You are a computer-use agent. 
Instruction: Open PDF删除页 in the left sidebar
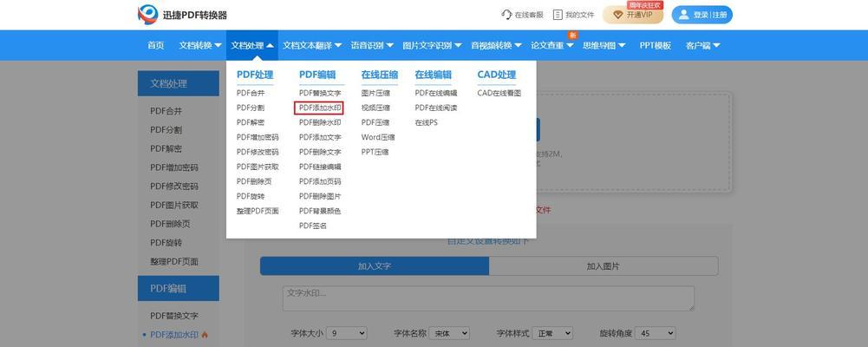170,224
